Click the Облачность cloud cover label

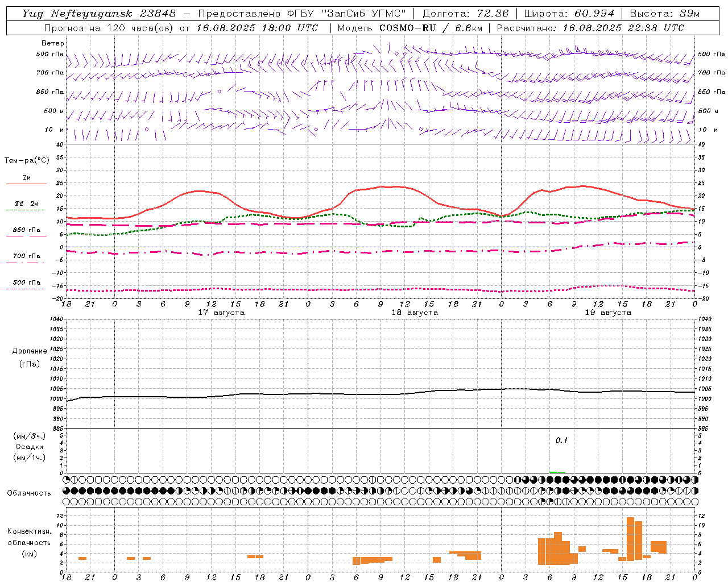click(x=29, y=493)
